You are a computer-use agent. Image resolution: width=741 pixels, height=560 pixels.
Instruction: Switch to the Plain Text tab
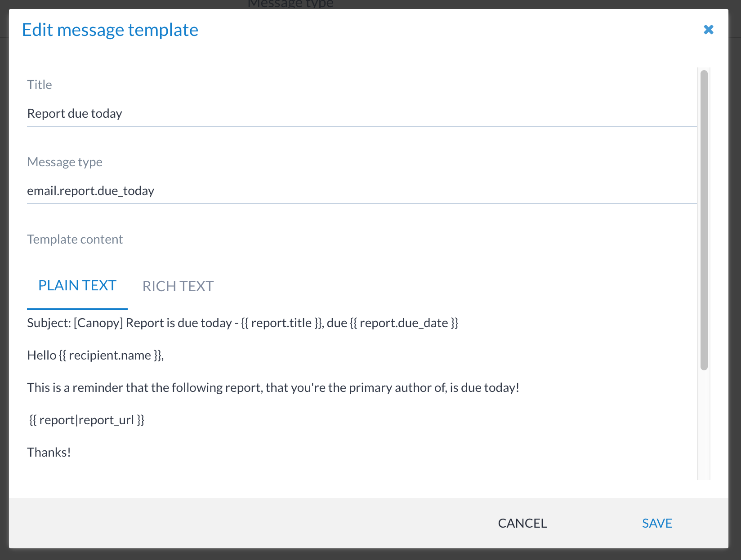pos(77,286)
